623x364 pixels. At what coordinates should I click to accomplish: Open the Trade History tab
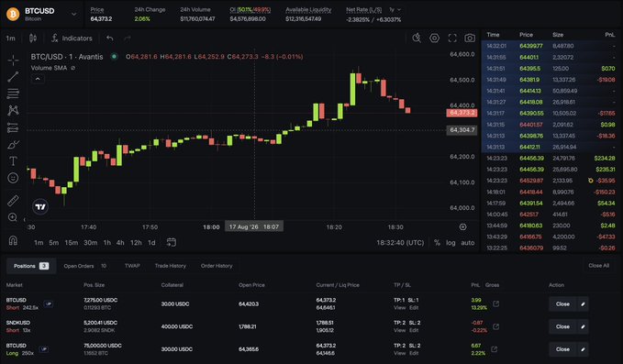tap(171, 266)
